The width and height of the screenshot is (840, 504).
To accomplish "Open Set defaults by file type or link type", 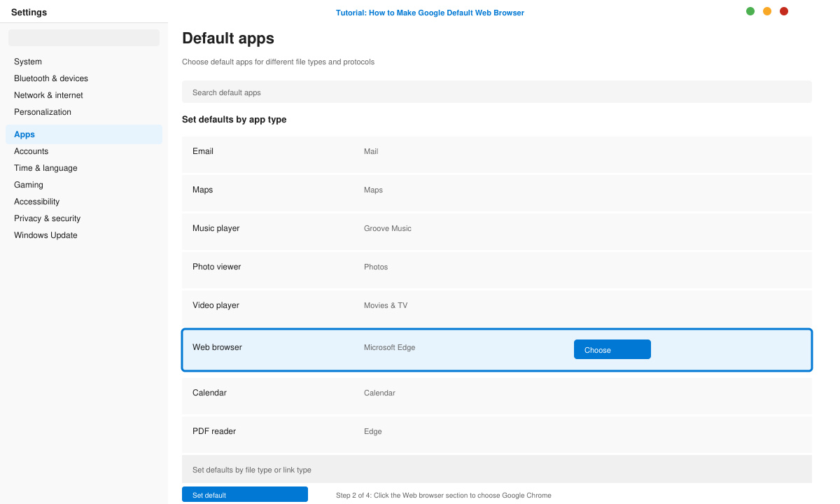I will pos(497,469).
